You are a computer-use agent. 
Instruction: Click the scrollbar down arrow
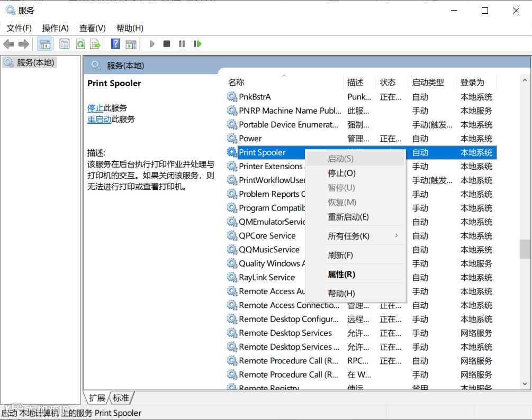pos(525,384)
